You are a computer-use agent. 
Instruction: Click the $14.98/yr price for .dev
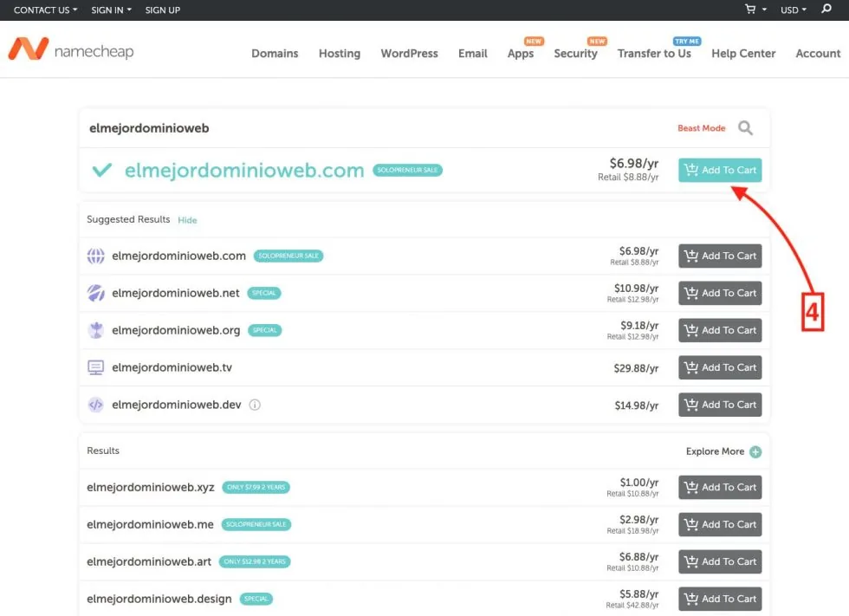click(637, 405)
